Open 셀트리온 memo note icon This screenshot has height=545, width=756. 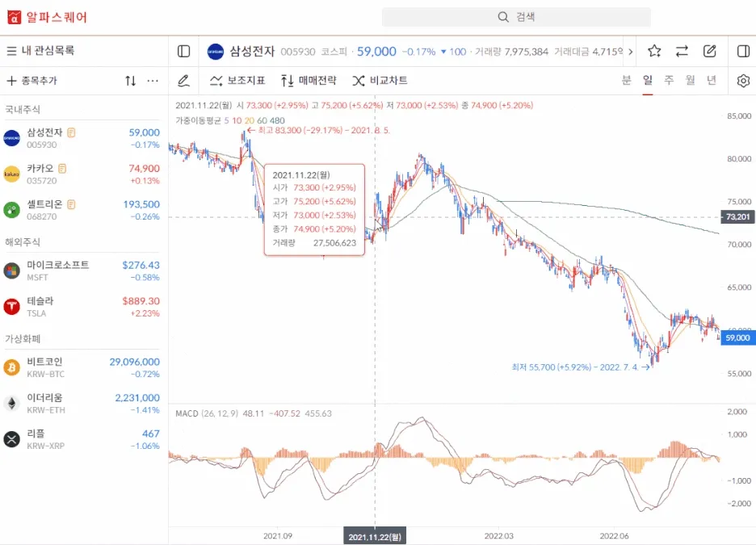pyautogui.click(x=71, y=204)
